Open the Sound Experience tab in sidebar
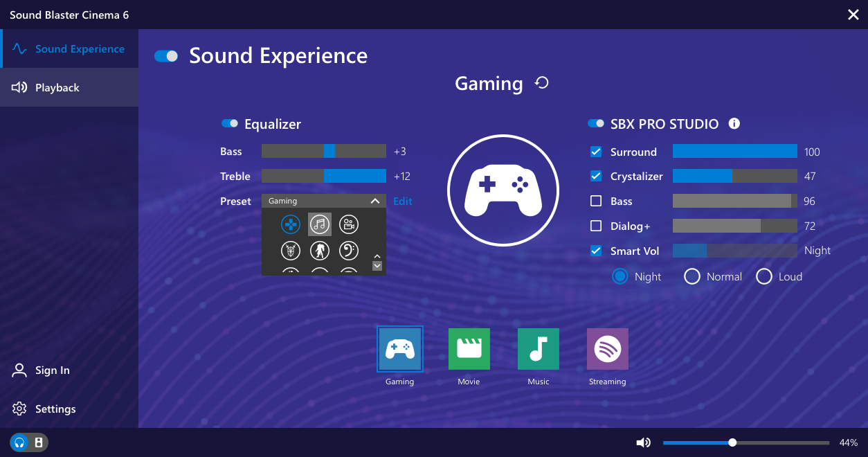868x457 pixels. (x=69, y=49)
